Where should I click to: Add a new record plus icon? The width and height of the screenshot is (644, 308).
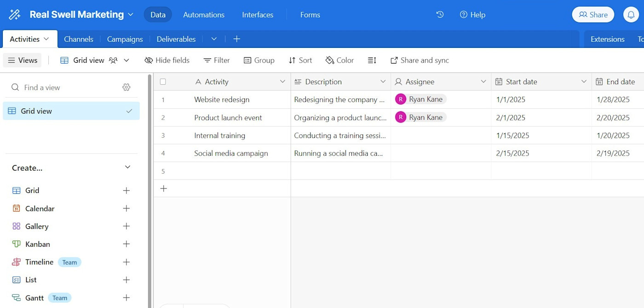point(163,188)
